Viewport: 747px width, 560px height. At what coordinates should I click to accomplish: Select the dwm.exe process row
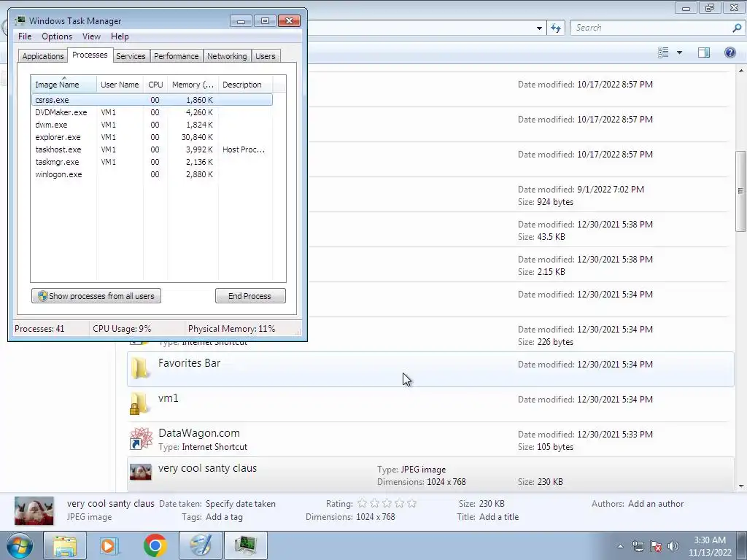click(x=152, y=125)
